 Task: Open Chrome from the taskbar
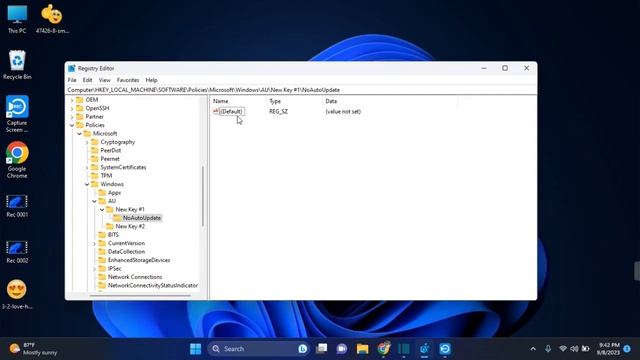point(383,349)
